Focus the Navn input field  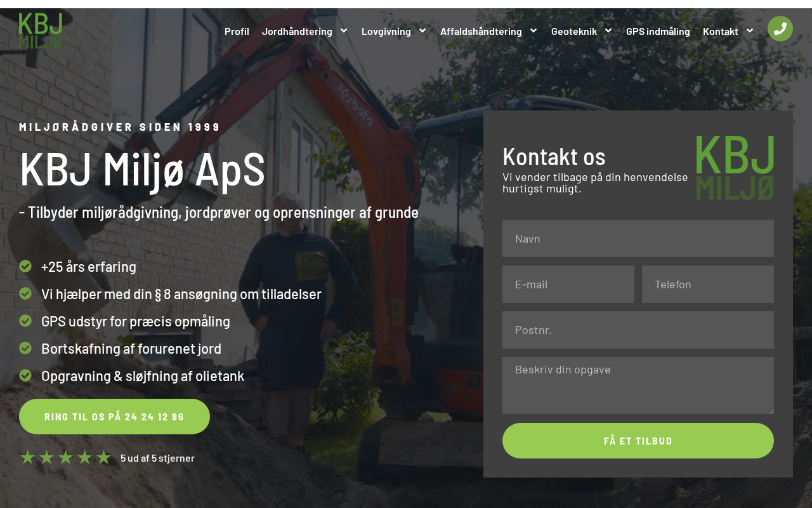[x=638, y=238]
